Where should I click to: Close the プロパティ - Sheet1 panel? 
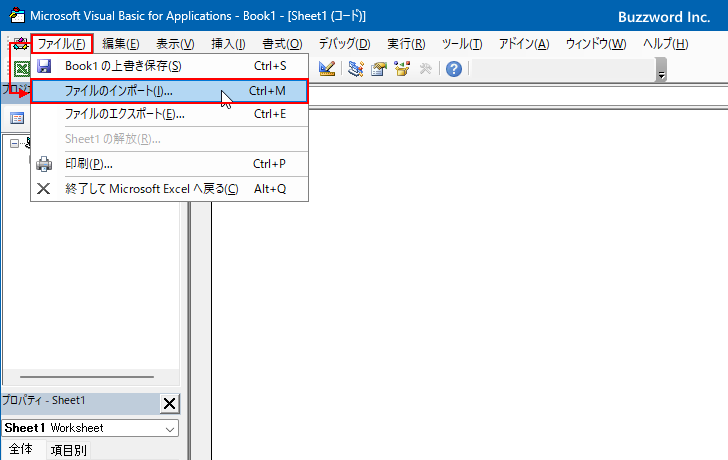click(x=169, y=403)
